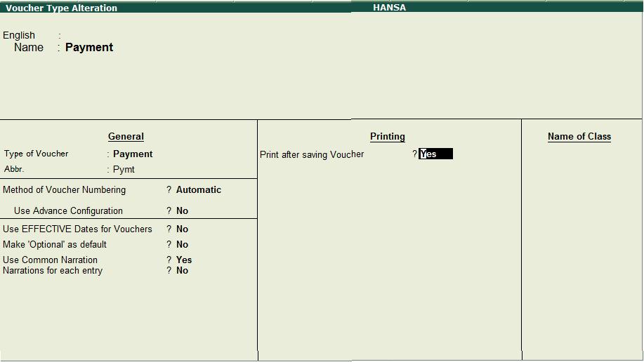
Task: Click the General section heading
Action: click(x=126, y=136)
